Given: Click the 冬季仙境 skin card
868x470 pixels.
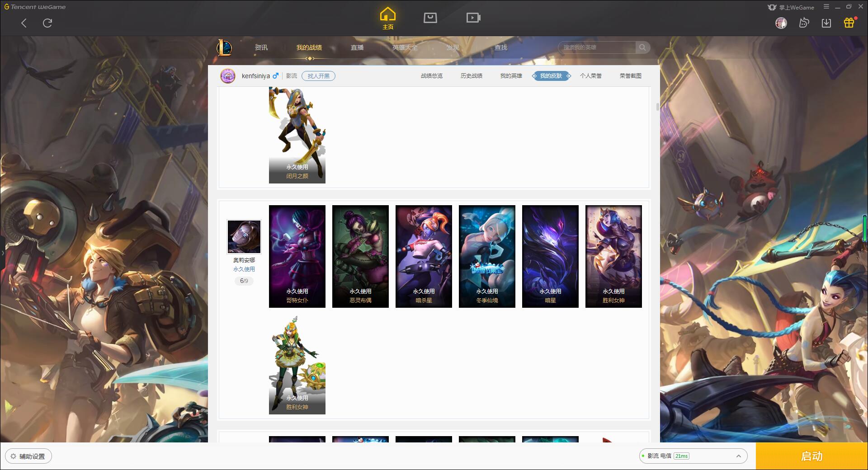Looking at the screenshot, I should click(x=487, y=256).
